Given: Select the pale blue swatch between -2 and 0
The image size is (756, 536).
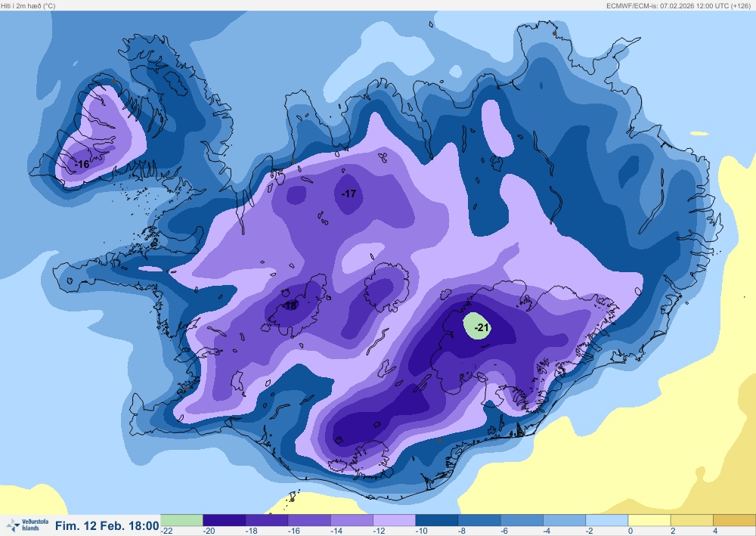Looking at the screenshot, I should pos(607,520).
